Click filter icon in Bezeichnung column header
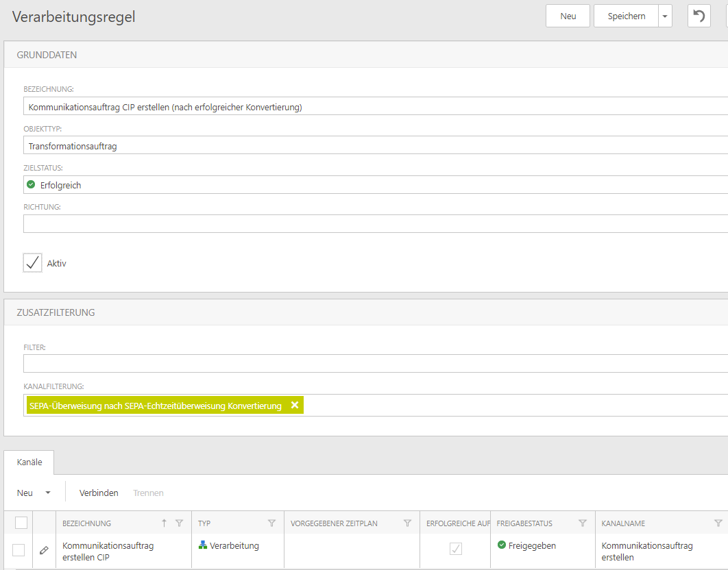The width and height of the screenshot is (728, 570). point(180,523)
